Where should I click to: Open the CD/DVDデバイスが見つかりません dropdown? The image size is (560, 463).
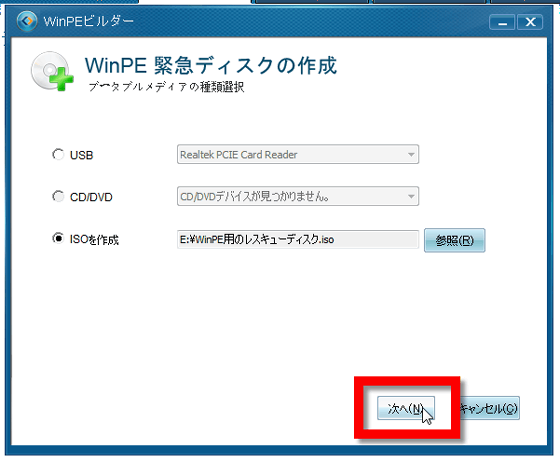tap(298, 196)
